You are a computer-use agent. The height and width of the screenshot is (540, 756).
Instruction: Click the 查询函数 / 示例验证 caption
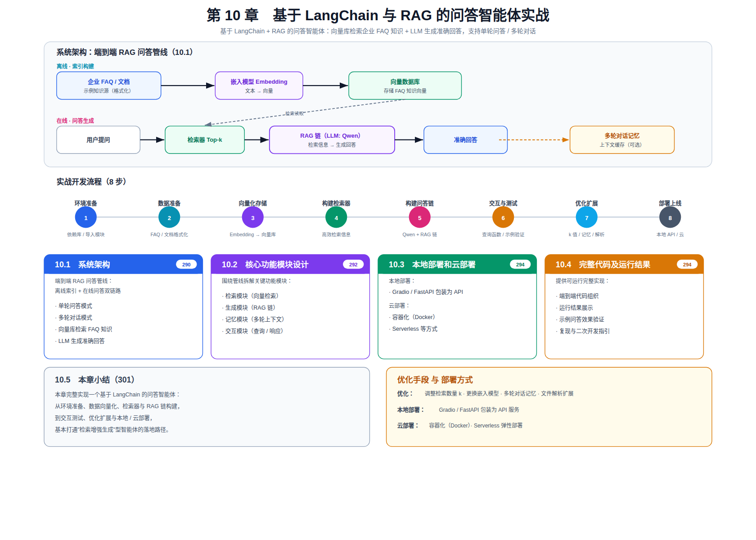coord(503,234)
